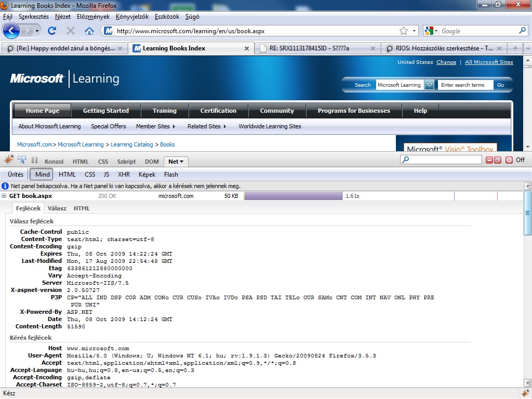Open Firebug in new window icon
Image resolution: width=532 pixels, height=399 pixels.
[498, 160]
